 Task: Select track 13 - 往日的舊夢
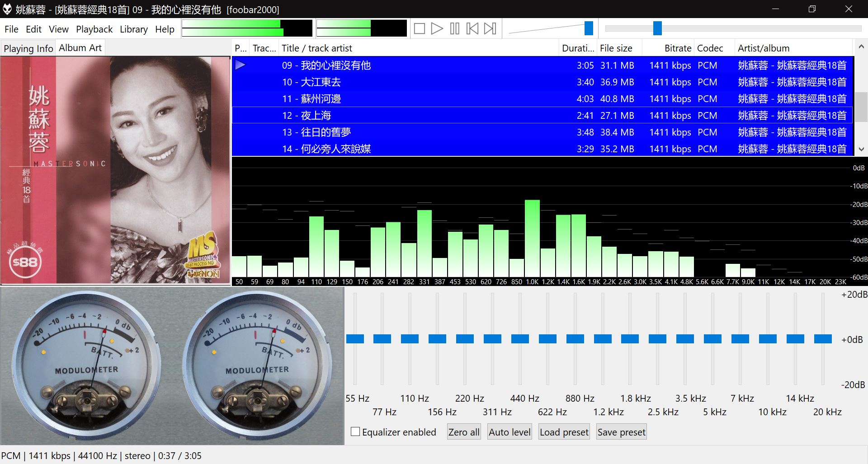click(542, 132)
